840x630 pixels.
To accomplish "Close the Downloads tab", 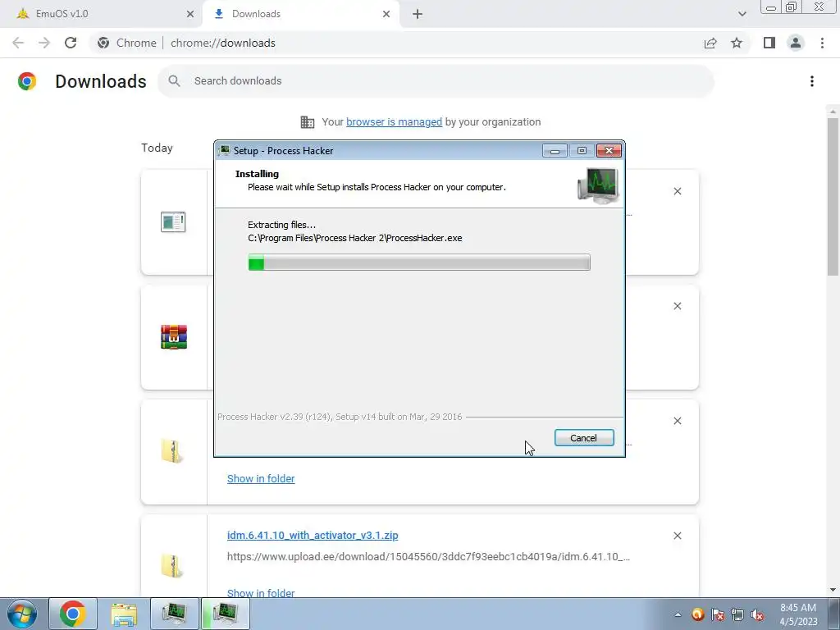I will click(x=386, y=14).
